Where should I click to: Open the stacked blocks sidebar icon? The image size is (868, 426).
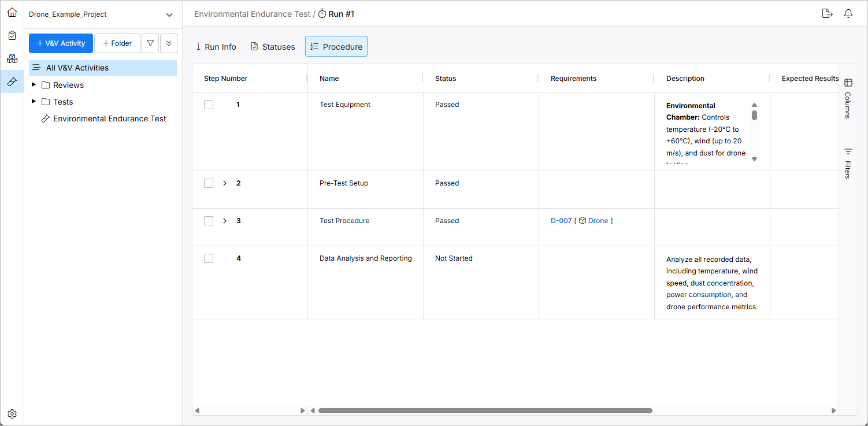pyautogui.click(x=12, y=58)
